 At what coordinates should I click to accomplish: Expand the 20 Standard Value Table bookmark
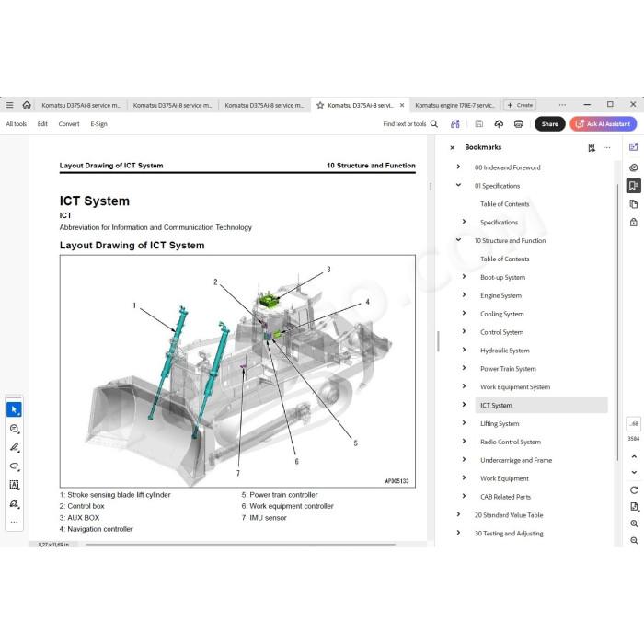pyautogui.click(x=458, y=514)
